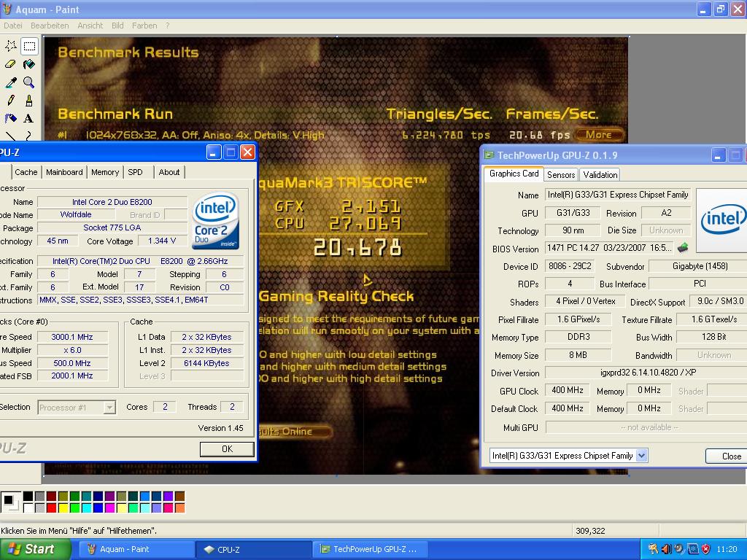Image resolution: width=747 pixels, height=560 pixels.
Task: Choose the Fill With Color bucket tool
Action: tap(29, 64)
